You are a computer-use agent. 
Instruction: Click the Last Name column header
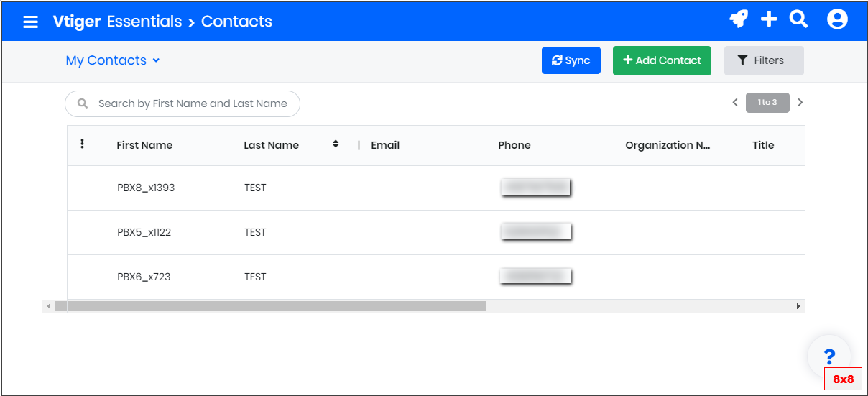271,145
